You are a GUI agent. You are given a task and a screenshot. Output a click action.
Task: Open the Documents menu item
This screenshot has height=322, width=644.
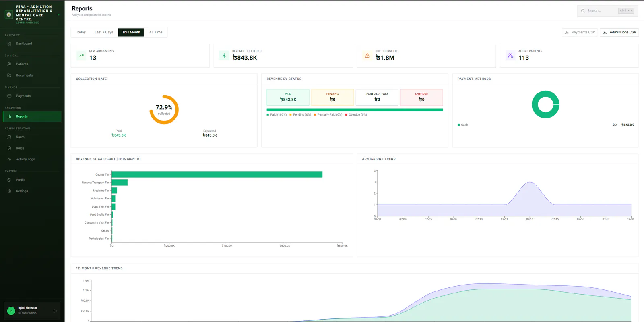pyautogui.click(x=32, y=75)
